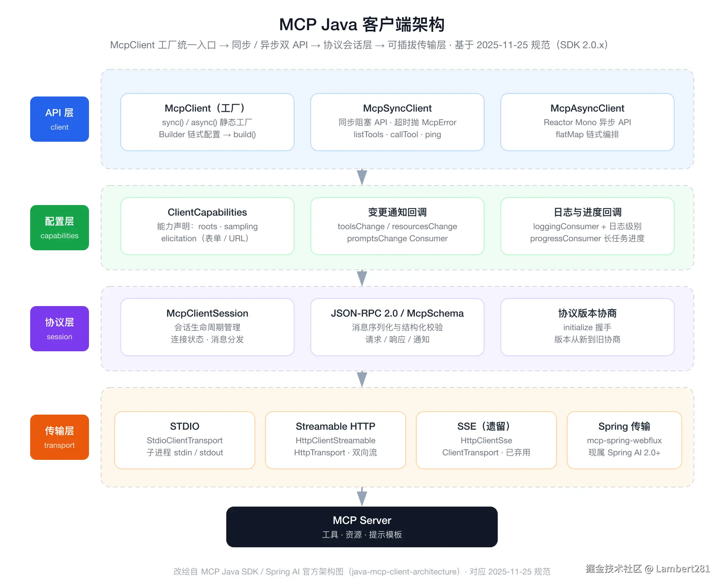Select the Streamable HTTP card
This screenshot has width=724, height=588.
[x=336, y=440]
